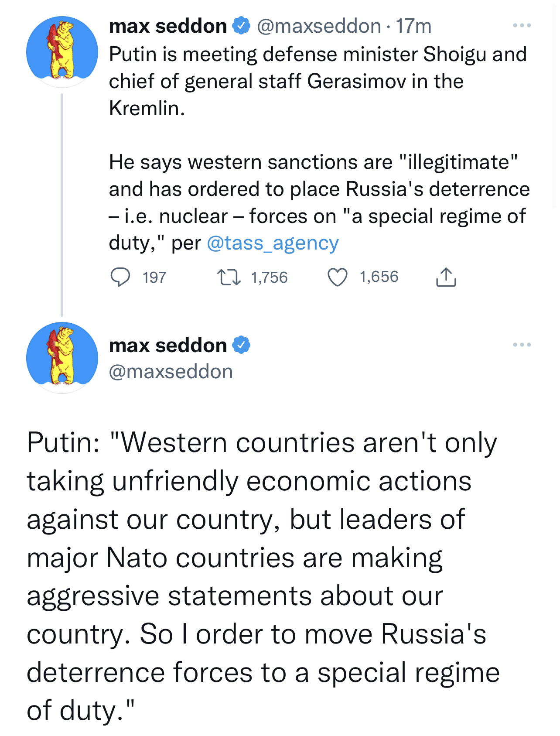
Task: Click verified badge on first tweet
Action: click(x=241, y=26)
